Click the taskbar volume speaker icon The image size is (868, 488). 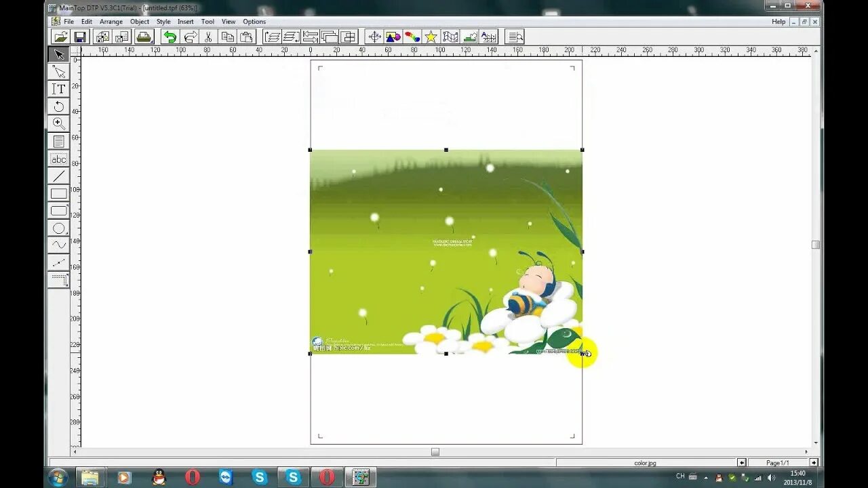click(770, 478)
